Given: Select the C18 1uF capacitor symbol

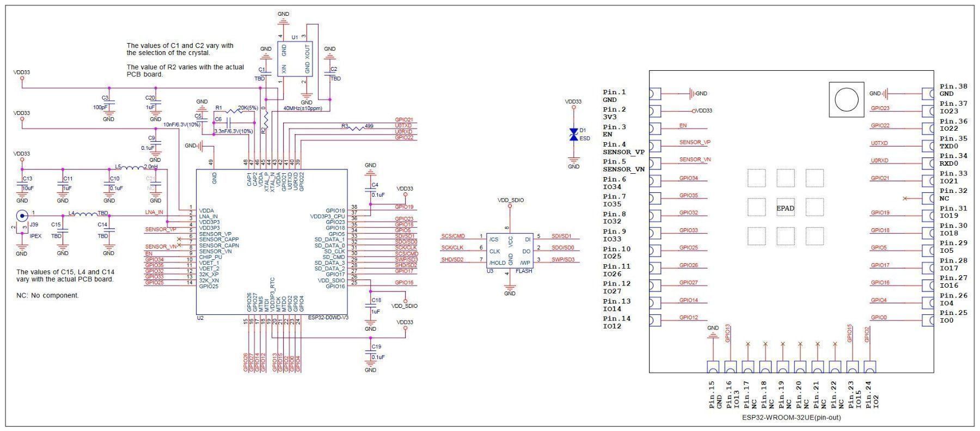Looking at the screenshot, I should click(371, 307).
